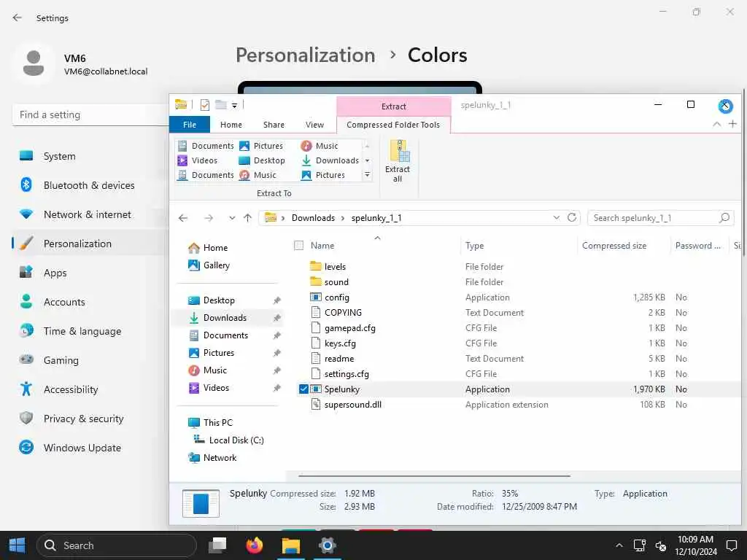Go up to the parent folder

click(x=247, y=218)
